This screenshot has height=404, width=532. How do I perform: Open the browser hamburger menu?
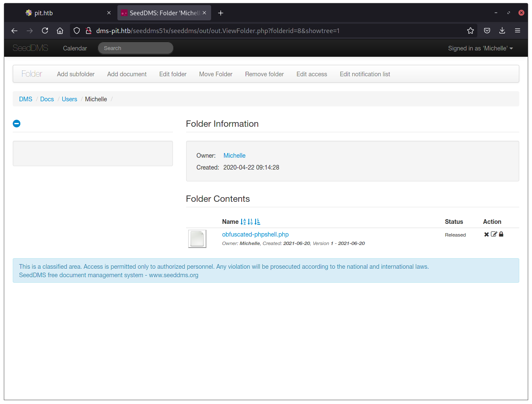(518, 31)
